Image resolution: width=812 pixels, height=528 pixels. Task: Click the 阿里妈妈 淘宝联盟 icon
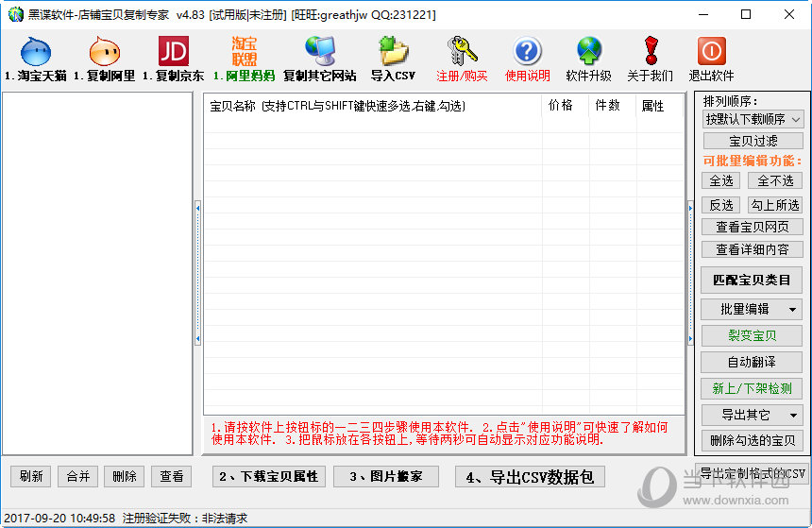tap(244, 52)
